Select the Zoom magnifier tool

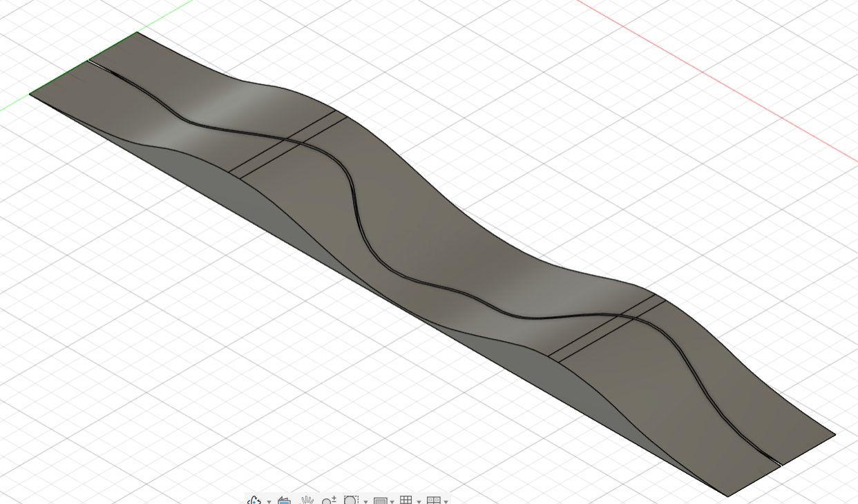(329, 500)
